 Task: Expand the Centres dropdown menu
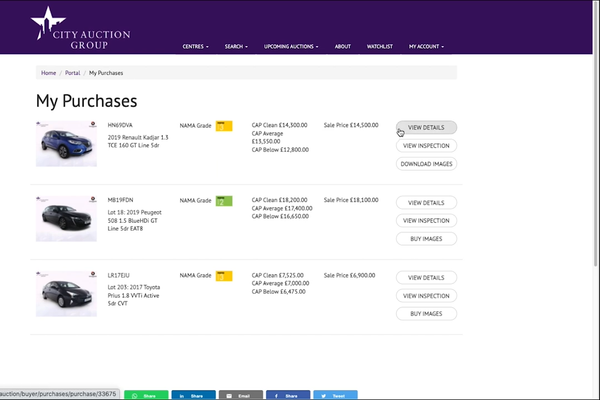pos(196,46)
